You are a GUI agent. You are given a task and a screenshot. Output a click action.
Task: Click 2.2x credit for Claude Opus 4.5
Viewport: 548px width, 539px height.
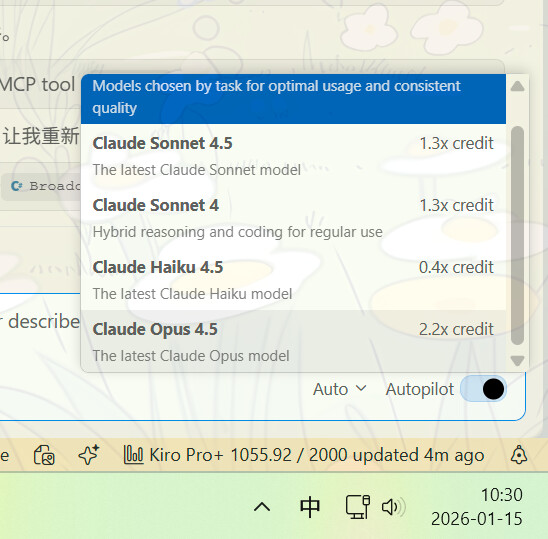click(456, 329)
